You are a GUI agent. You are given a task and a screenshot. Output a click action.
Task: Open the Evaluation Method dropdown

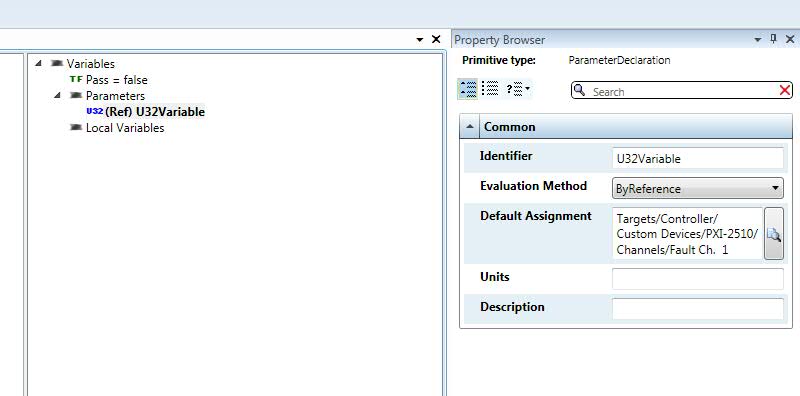(x=697, y=188)
